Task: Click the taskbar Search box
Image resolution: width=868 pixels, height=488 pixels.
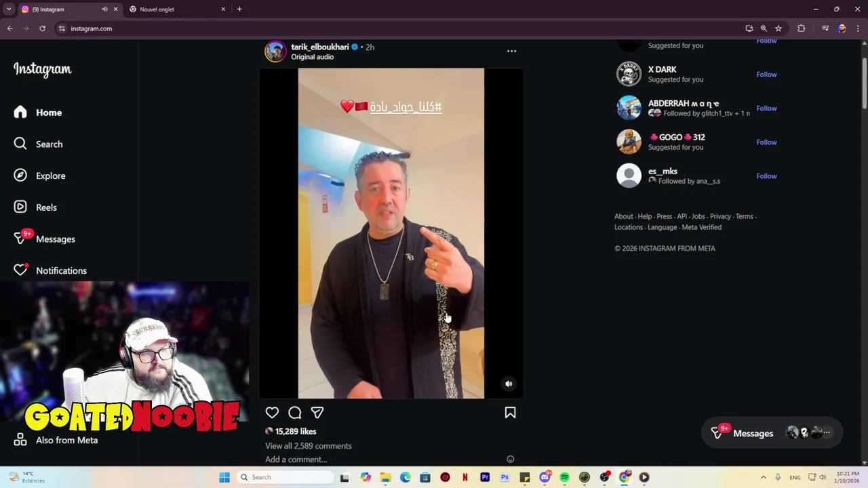Action: click(x=285, y=477)
